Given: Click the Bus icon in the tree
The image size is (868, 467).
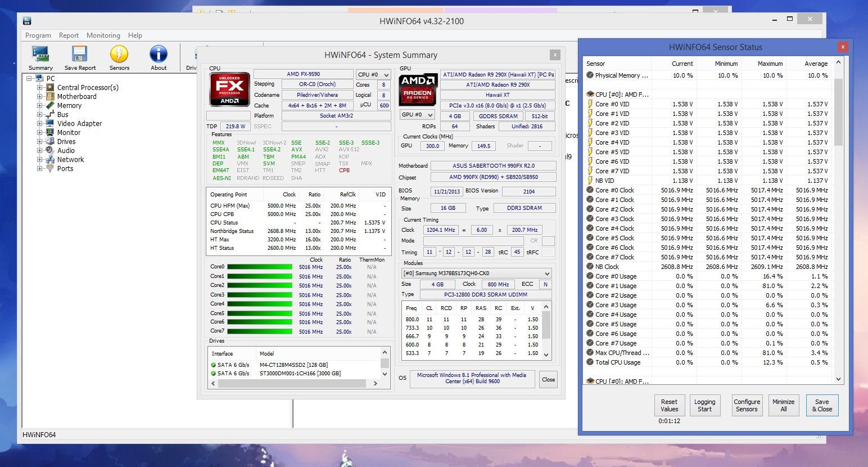Looking at the screenshot, I should [50, 114].
